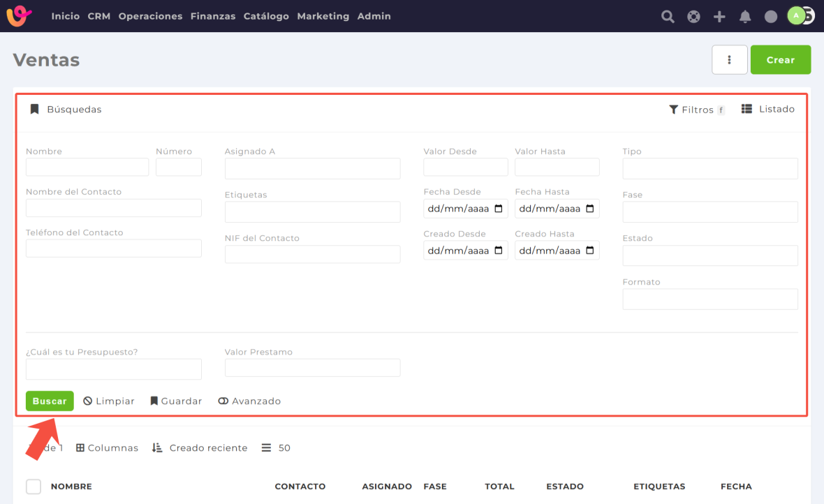824x504 pixels.
Task: Open the Creado reciente sort options
Action: click(200, 448)
